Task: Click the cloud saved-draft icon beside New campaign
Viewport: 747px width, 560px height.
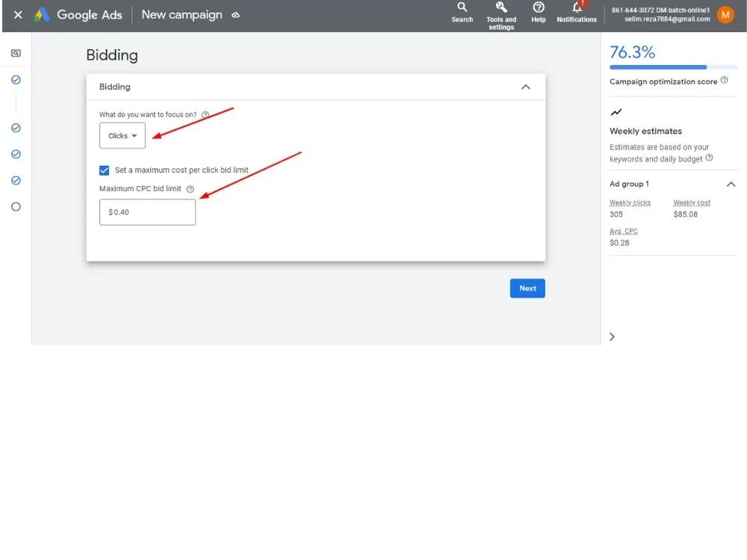Action: 235,15
